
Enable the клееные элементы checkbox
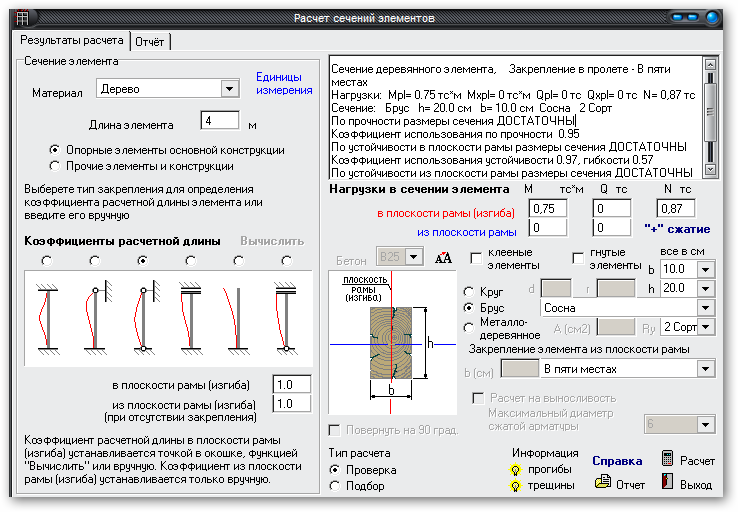click(477, 258)
